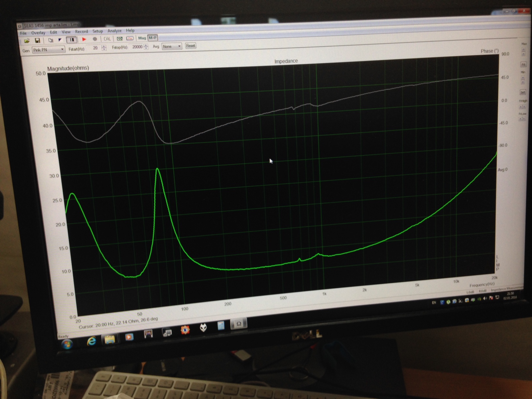The width and height of the screenshot is (532, 399).
Task: Raise graph Min with the up arrow
Action: tap(523, 78)
